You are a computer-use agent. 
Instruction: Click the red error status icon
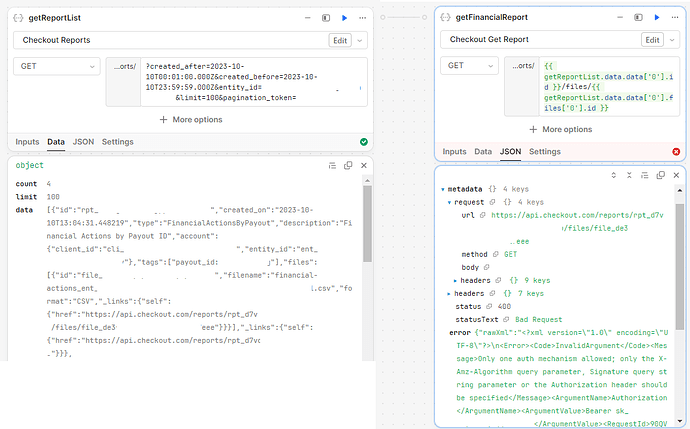click(676, 152)
